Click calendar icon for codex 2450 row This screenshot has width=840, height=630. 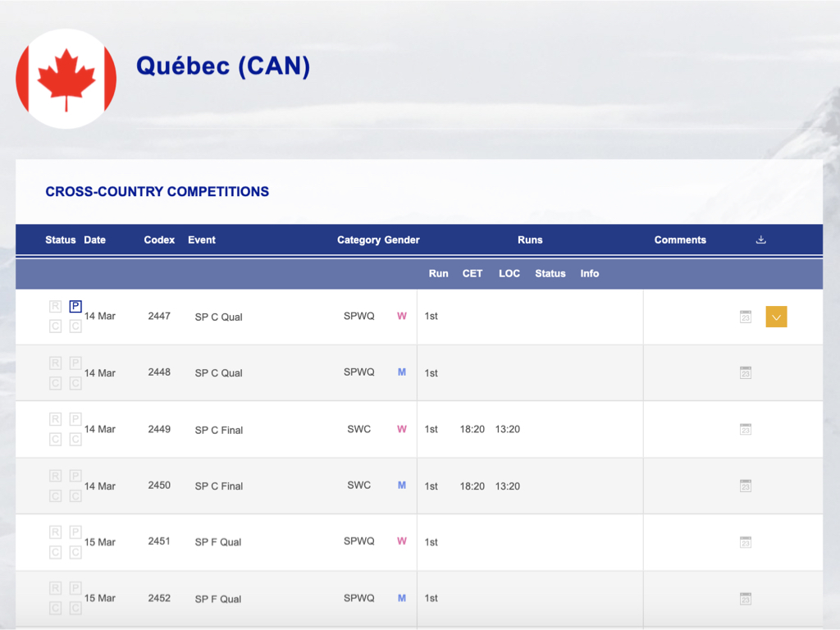point(745,486)
